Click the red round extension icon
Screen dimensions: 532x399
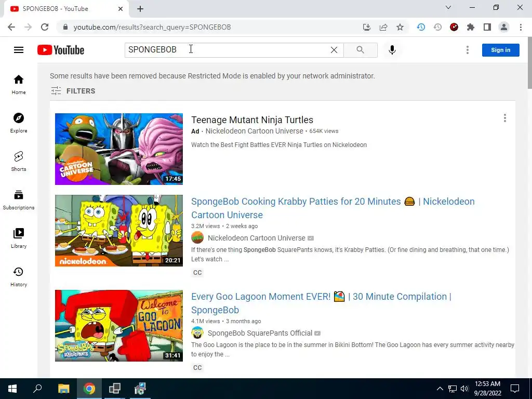[x=454, y=27]
